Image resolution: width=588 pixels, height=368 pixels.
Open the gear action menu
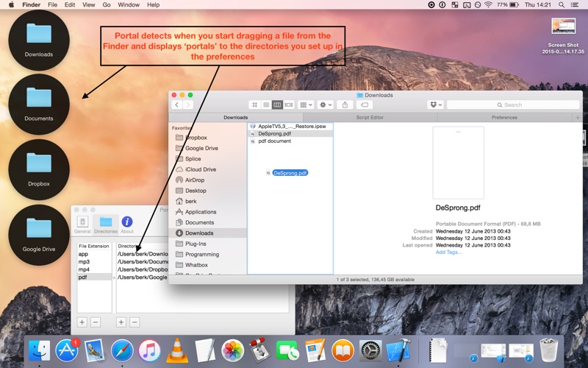(x=325, y=105)
